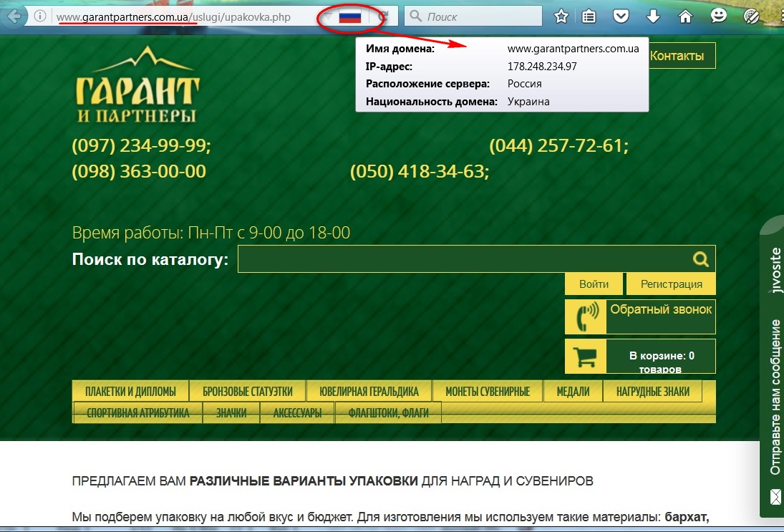Bookmark this page with the star icon
784x532 pixels.
pos(561,16)
